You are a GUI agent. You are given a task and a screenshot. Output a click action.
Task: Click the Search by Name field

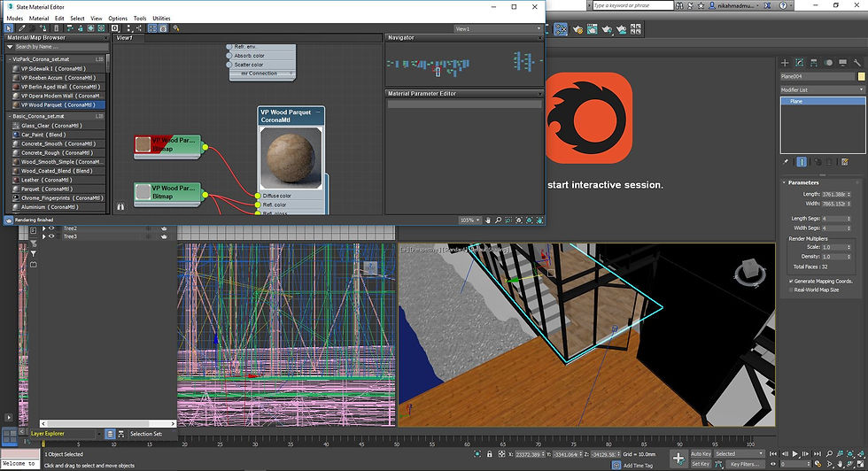(x=60, y=47)
